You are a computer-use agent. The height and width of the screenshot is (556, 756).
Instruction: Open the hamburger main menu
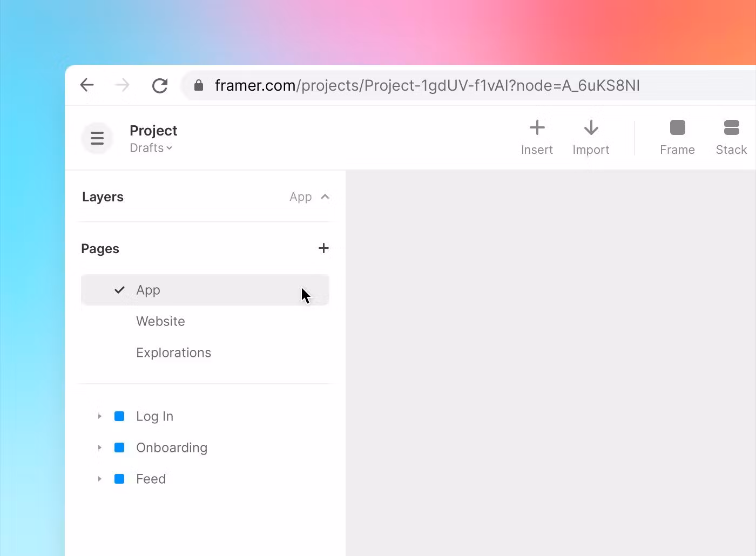click(x=97, y=138)
